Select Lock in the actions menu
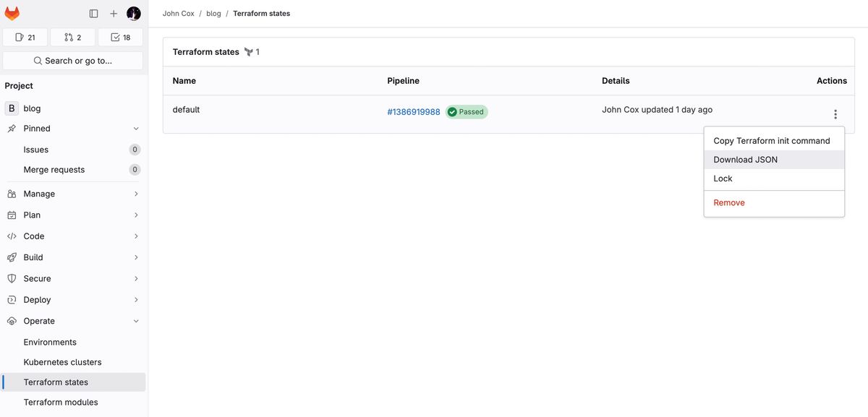The height and width of the screenshot is (417, 868). click(723, 179)
